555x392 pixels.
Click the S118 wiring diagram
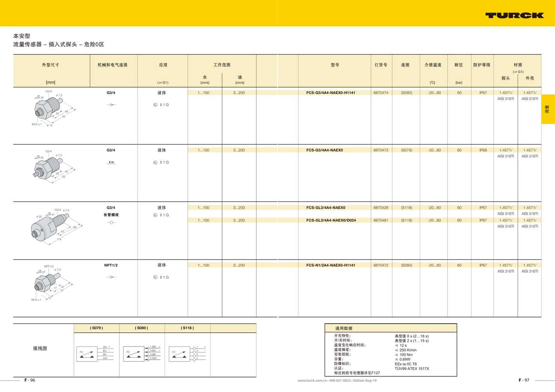click(187, 353)
